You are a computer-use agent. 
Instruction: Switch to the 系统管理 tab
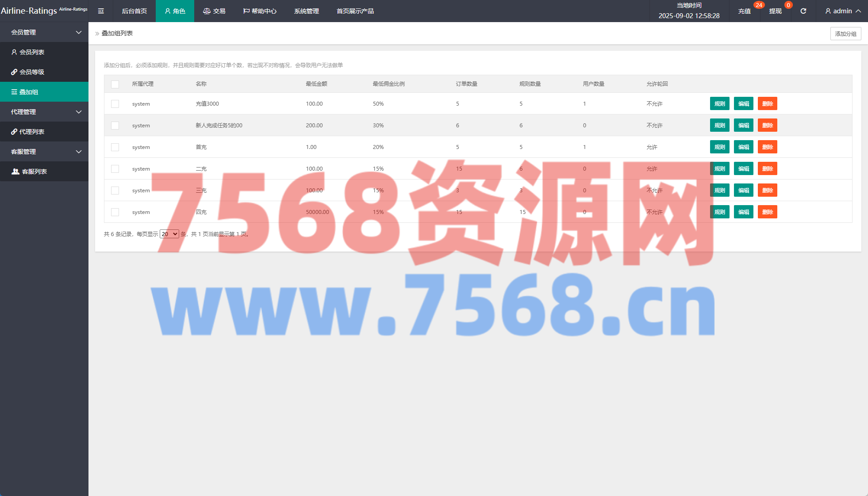tap(306, 11)
